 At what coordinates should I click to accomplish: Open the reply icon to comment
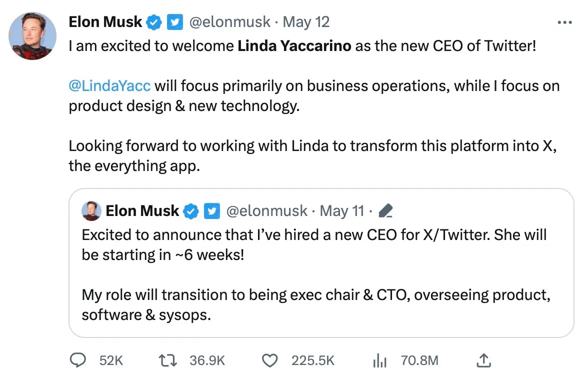click(x=78, y=360)
